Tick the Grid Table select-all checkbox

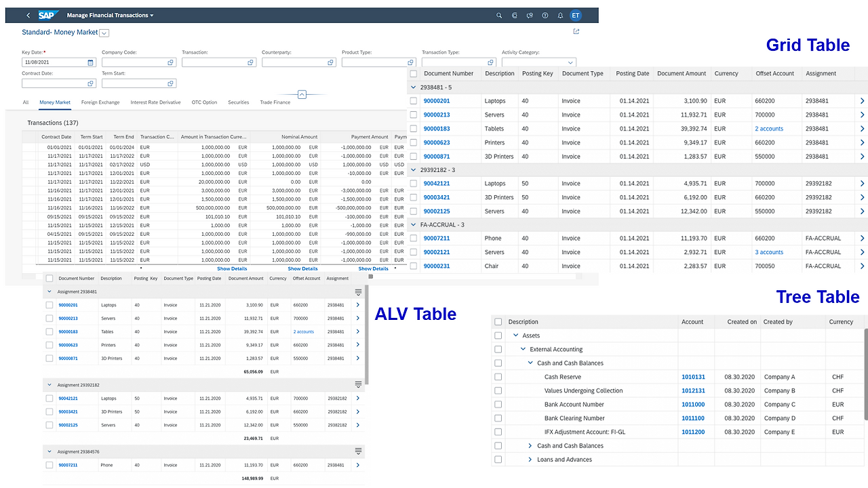point(414,73)
